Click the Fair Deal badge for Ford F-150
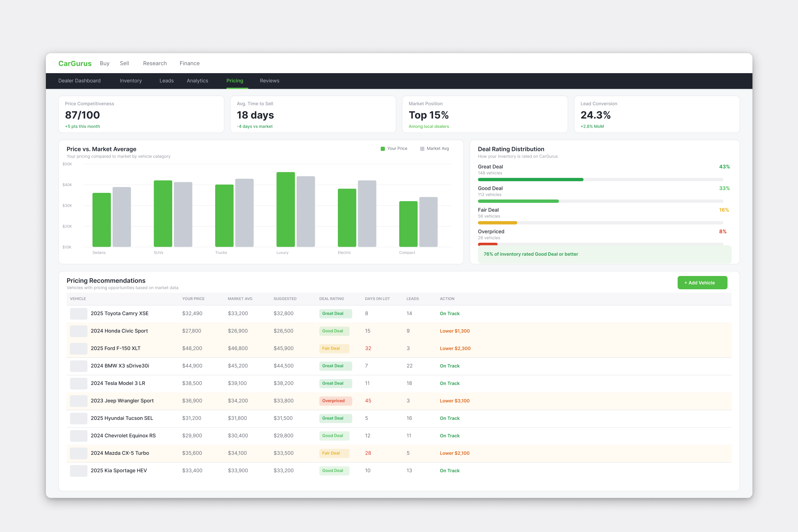This screenshot has height=532, width=798. (x=334, y=348)
